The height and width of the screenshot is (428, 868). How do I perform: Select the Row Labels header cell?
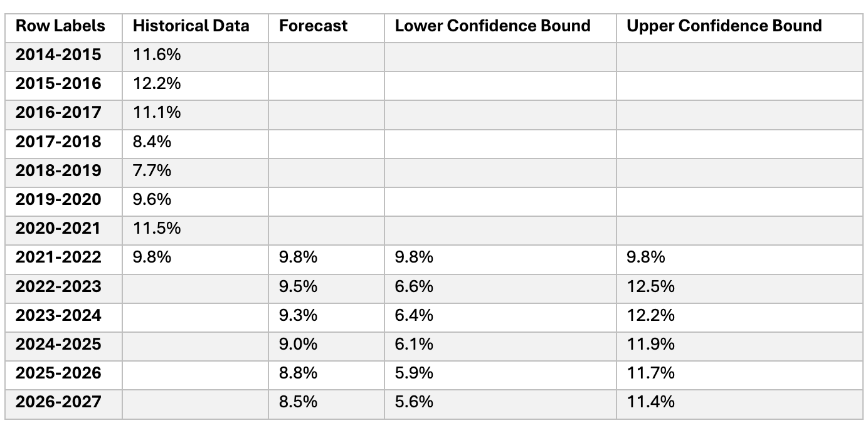tap(63, 26)
